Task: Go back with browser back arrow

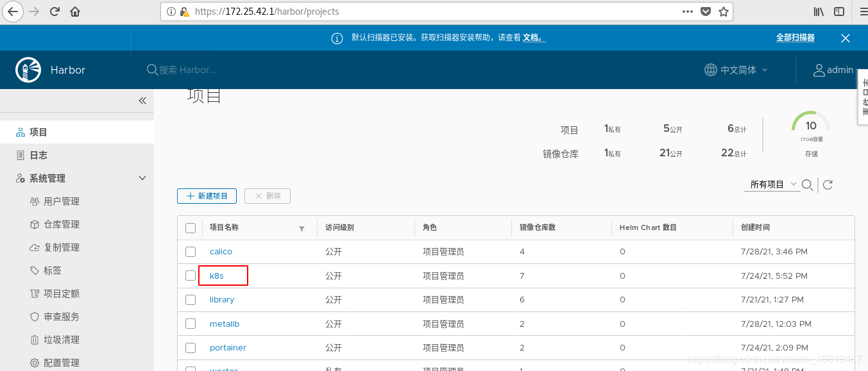Action: click(x=13, y=12)
